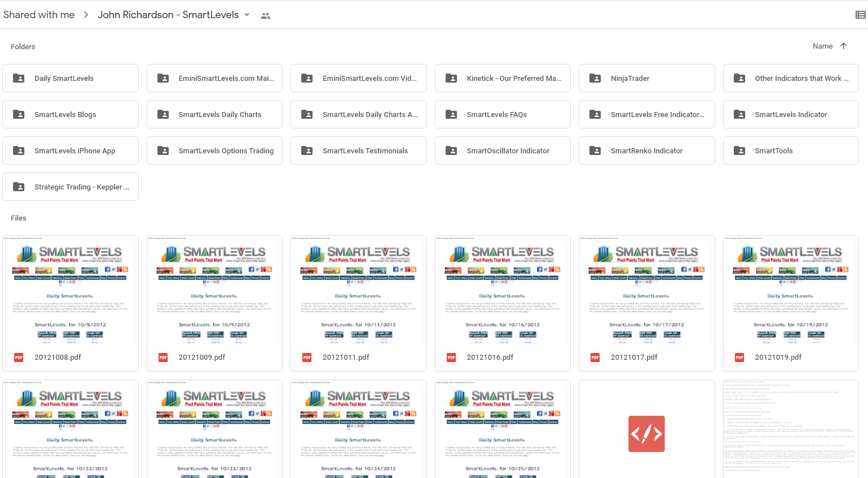Select the 20121008.pdf thumbnail preview
868x478 pixels.
pos(70,290)
